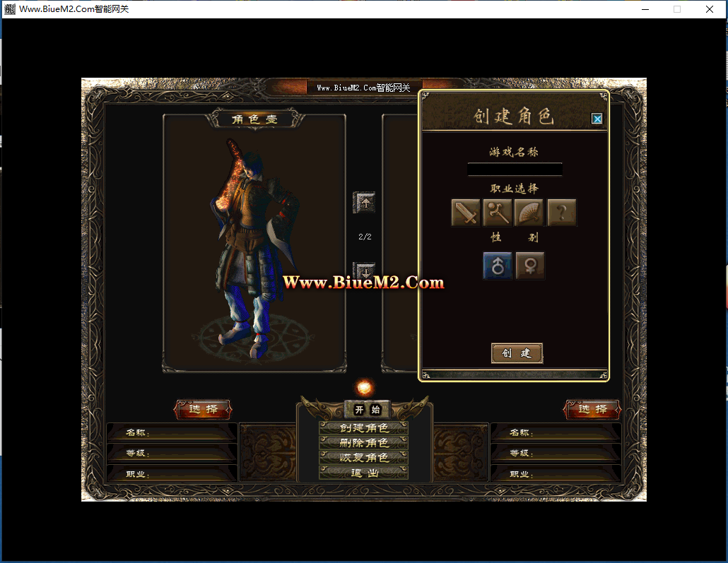Click the 等级 row under the 角色壹 panel

pos(172,453)
